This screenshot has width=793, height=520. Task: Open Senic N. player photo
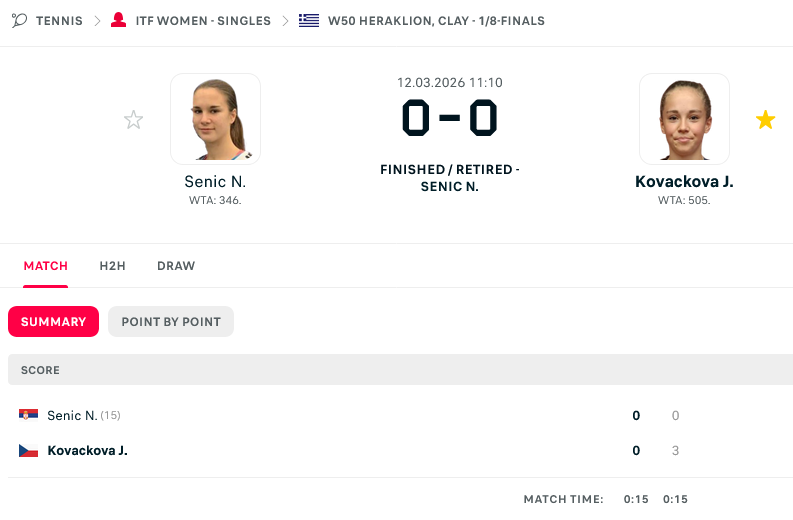pyautogui.click(x=215, y=119)
